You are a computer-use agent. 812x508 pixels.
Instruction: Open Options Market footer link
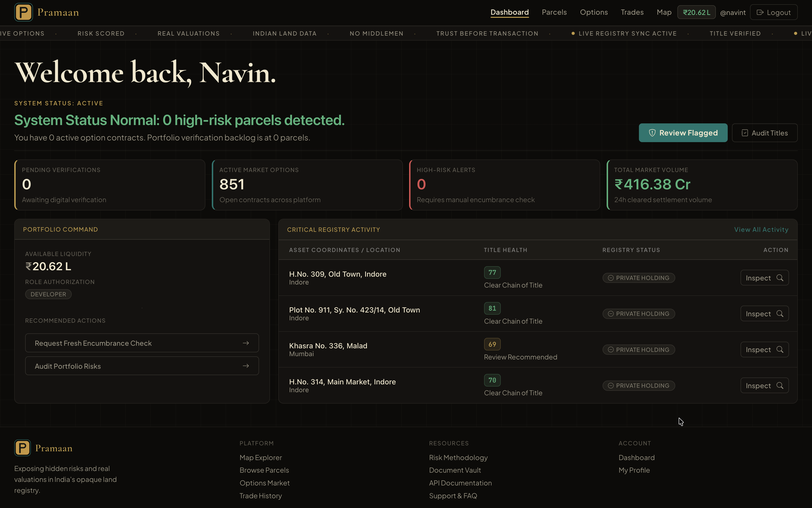coord(264,483)
